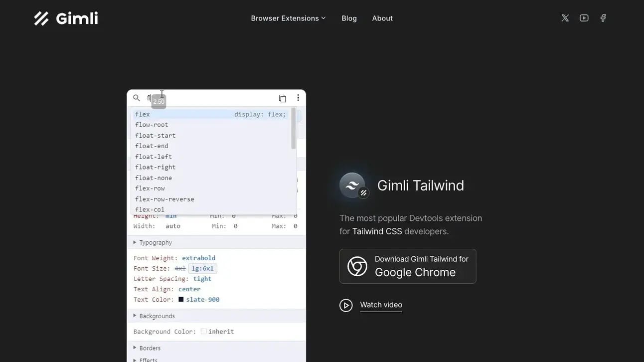Choose the 'flex-row' suggestion
The width and height of the screenshot is (644, 362).
click(x=211, y=188)
